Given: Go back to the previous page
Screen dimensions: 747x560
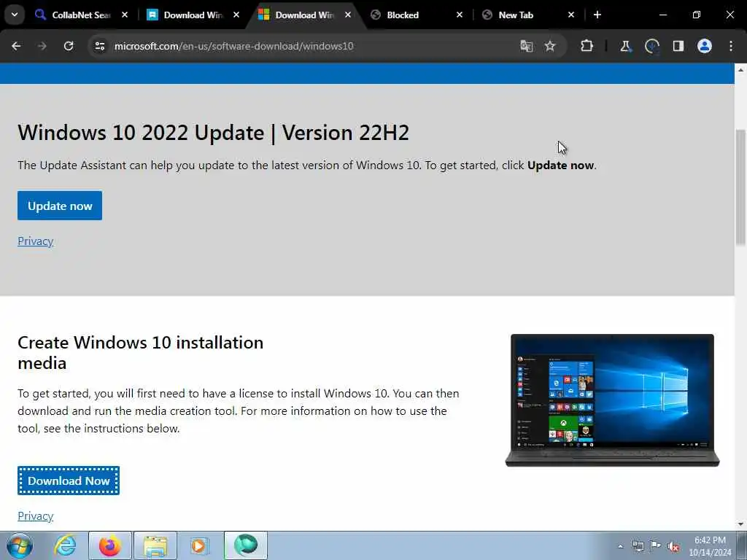Looking at the screenshot, I should pos(16,46).
